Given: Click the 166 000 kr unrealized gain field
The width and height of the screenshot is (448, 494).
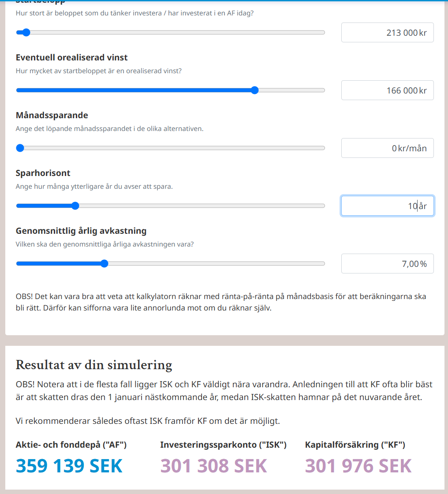Looking at the screenshot, I should pyautogui.click(x=387, y=90).
